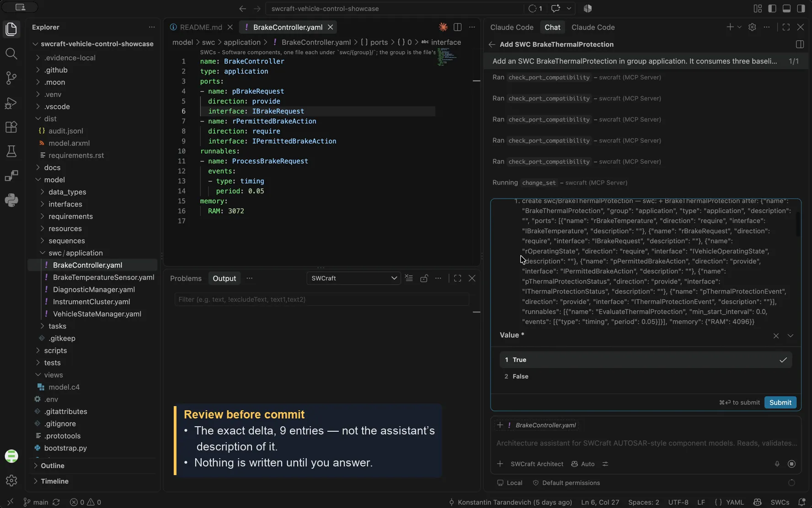Screen dimensions: 812x508
Task: Open DiagnosticManager.yaml file
Action: (93, 290)
